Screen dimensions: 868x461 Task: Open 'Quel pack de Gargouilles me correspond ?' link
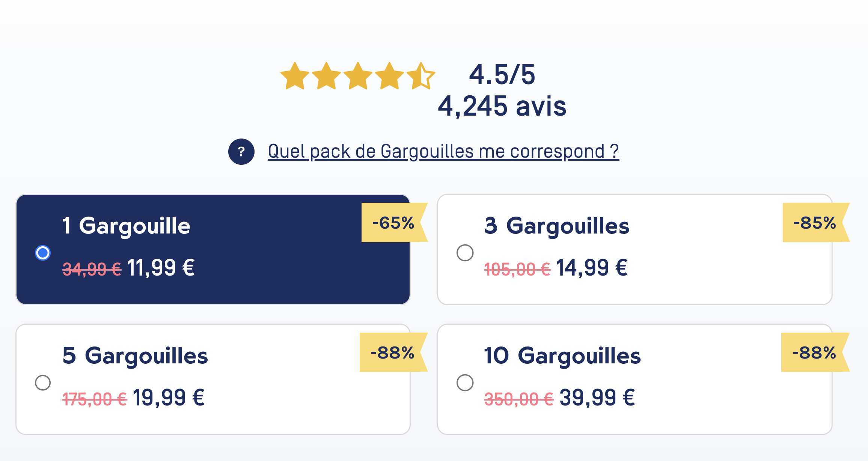(443, 152)
